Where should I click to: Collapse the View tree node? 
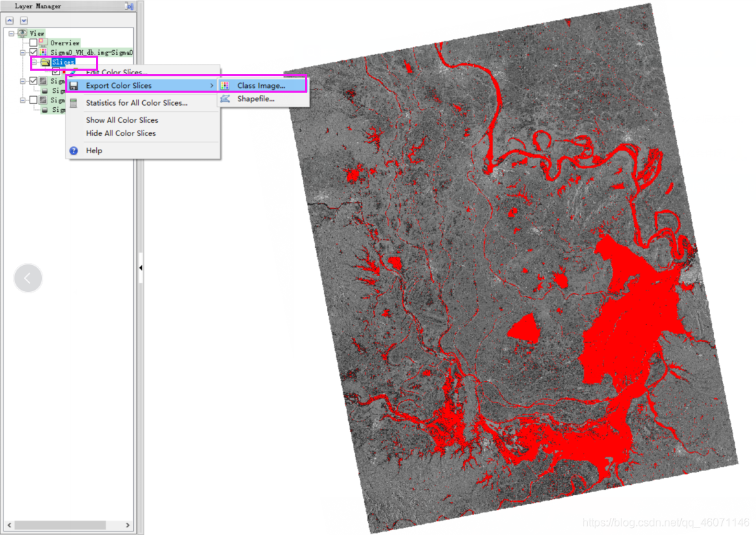click(x=12, y=33)
